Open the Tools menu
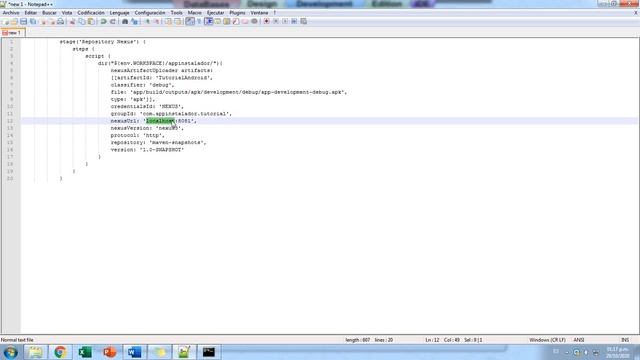This screenshot has width=640, height=360. pos(177,13)
